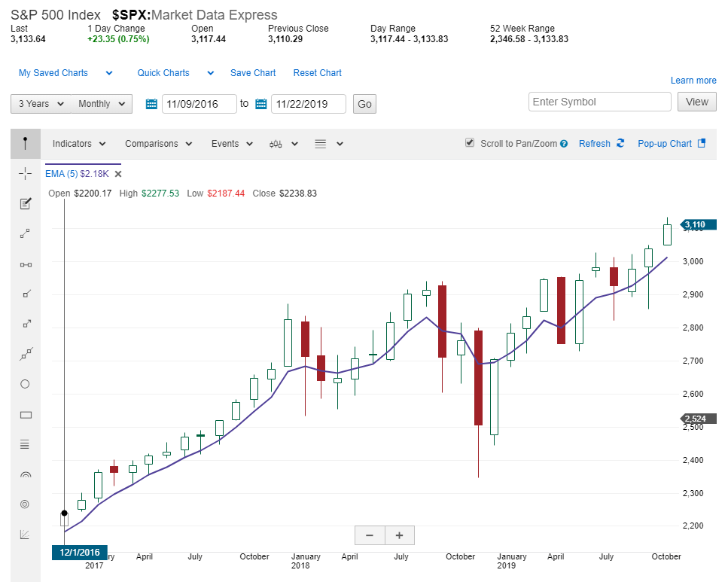Click the Enter Symbol input field
The image size is (728, 582).
pyautogui.click(x=599, y=102)
